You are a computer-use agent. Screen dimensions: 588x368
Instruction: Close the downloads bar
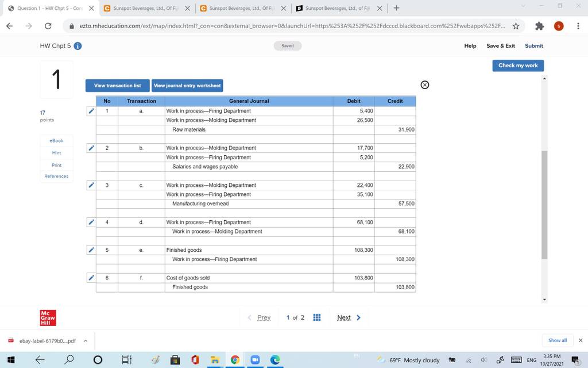pos(581,340)
